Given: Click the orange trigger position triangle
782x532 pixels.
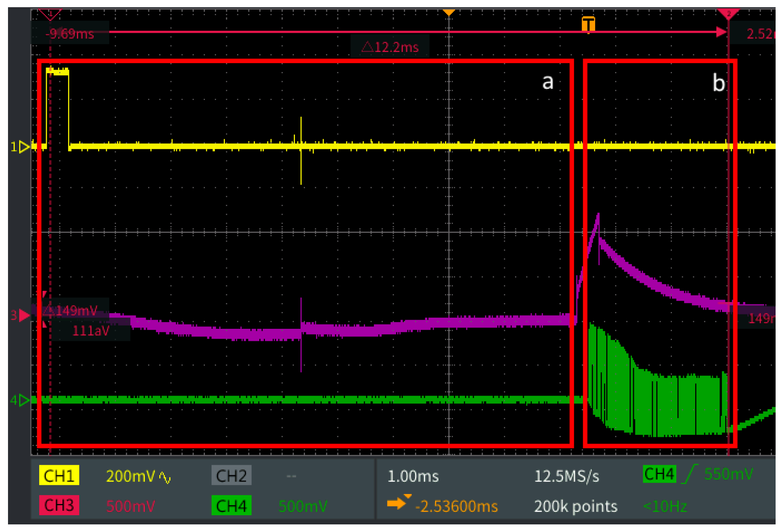Looking at the screenshot, I should [x=449, y=13].
